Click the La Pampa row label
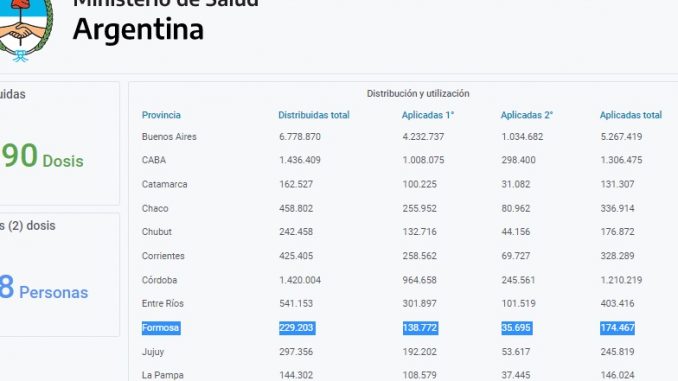This screenshot has width=678, height=381. [163, 375]
